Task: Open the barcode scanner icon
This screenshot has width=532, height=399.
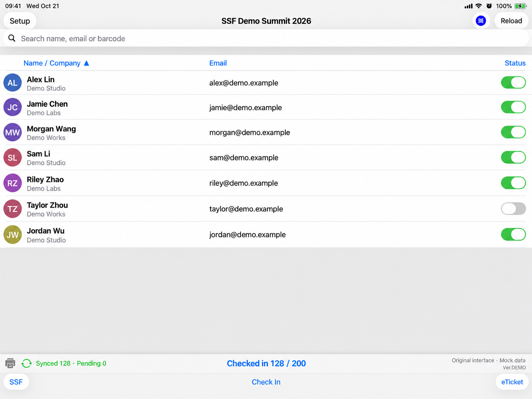Action: coord(481,21)
